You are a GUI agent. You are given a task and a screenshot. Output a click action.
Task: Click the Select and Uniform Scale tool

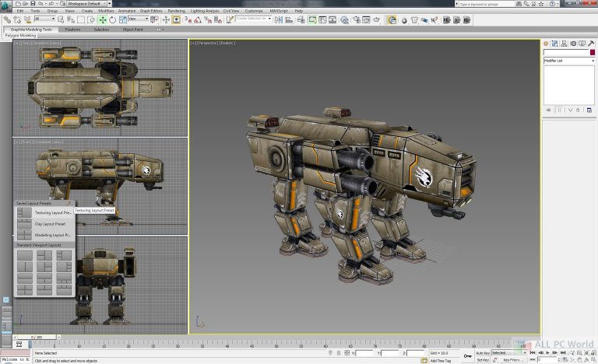(x=121, y=19)
